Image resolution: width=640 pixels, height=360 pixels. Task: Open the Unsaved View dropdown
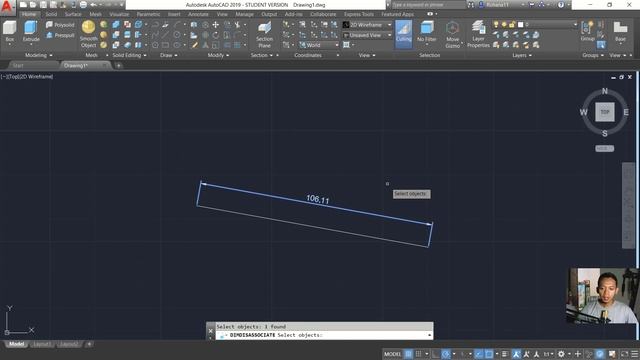coord(367,36)
